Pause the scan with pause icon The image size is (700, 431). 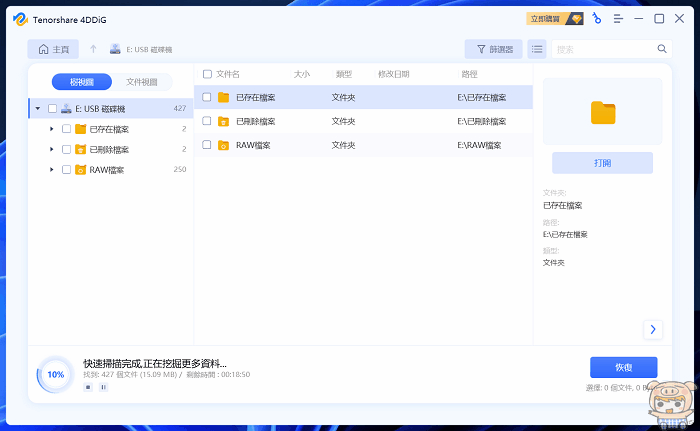point(103,386)
